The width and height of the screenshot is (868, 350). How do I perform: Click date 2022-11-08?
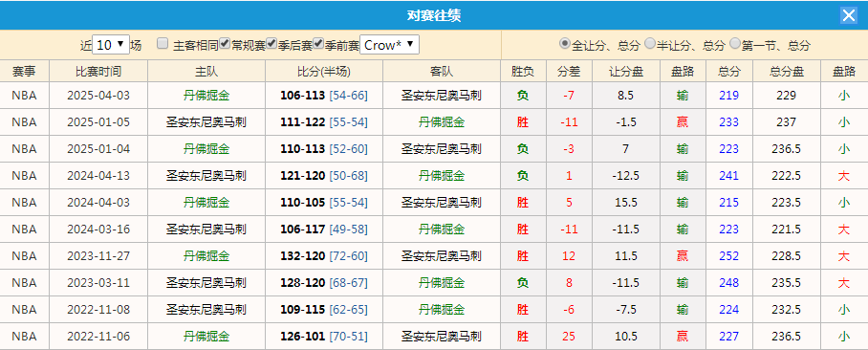98,310
